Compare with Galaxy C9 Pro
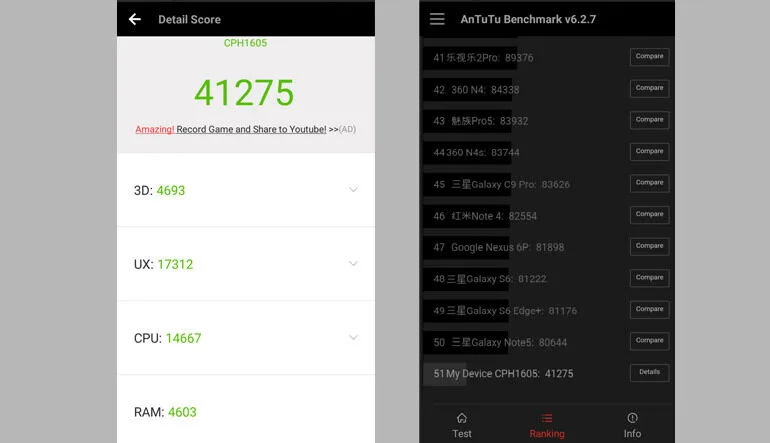 pyautogui.click(x=649, y=183)
